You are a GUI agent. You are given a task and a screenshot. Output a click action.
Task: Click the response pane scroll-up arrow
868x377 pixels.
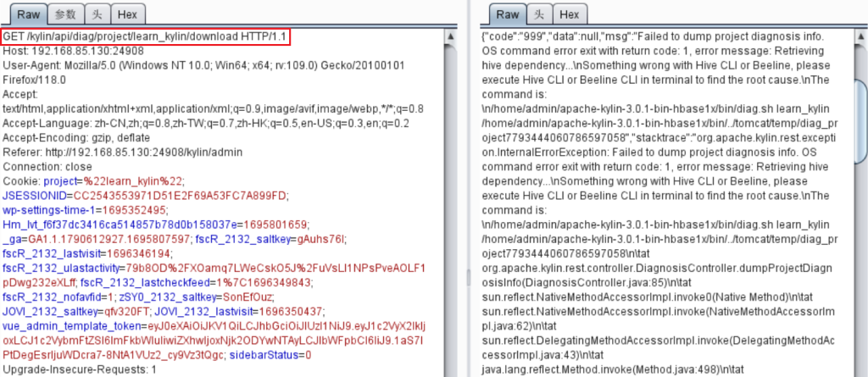(862, 36)
